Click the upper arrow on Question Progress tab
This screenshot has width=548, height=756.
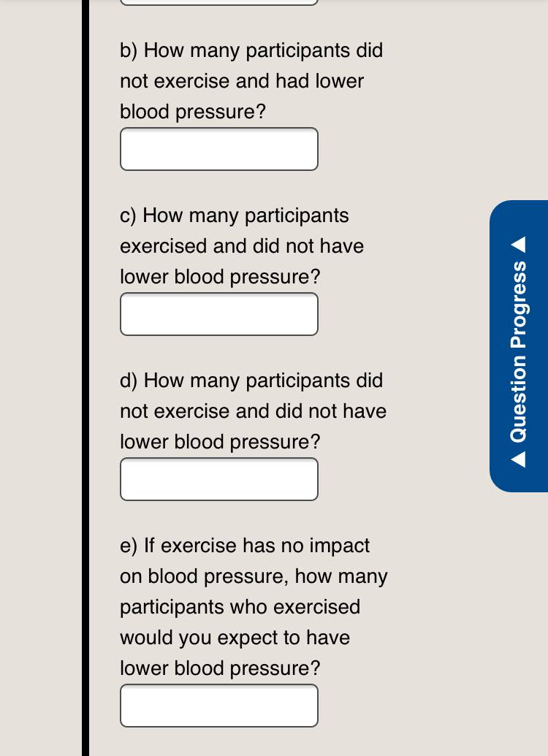click(x=518, y=245)
